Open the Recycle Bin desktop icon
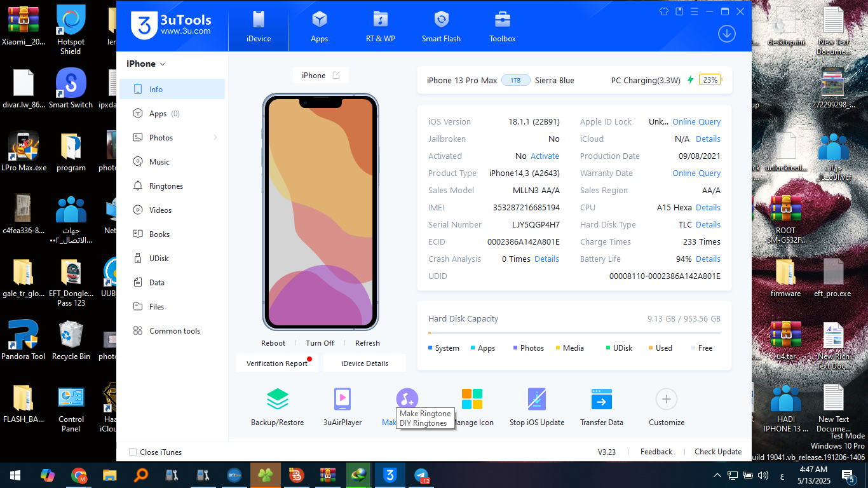Viewport: 868px width, 488px height. pyautogui.click(x=71, y=340)
